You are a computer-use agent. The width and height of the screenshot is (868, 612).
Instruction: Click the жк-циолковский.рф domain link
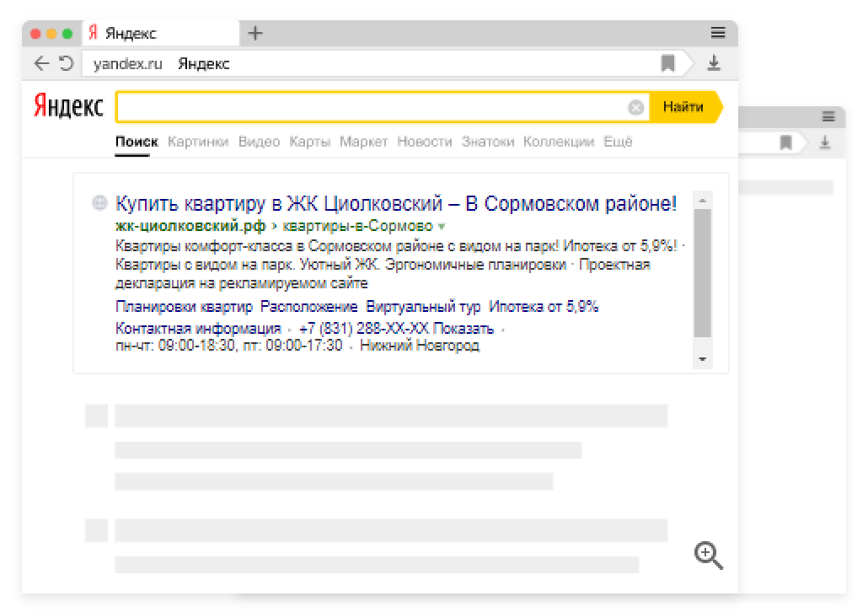coord(190,226)
